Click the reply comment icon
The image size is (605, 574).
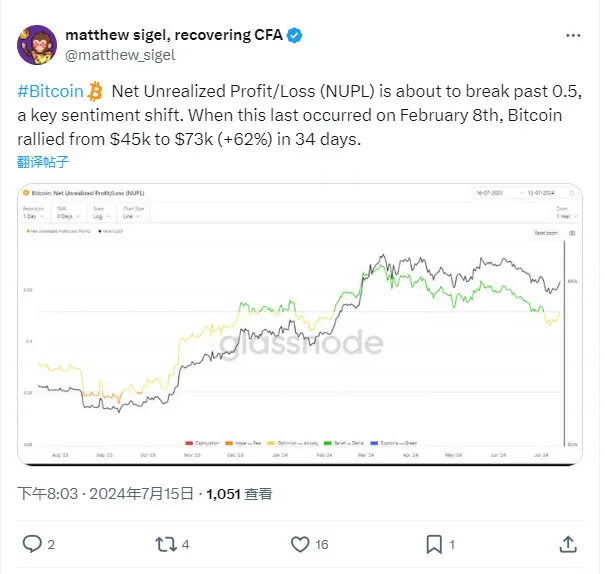tap(33, 544)
